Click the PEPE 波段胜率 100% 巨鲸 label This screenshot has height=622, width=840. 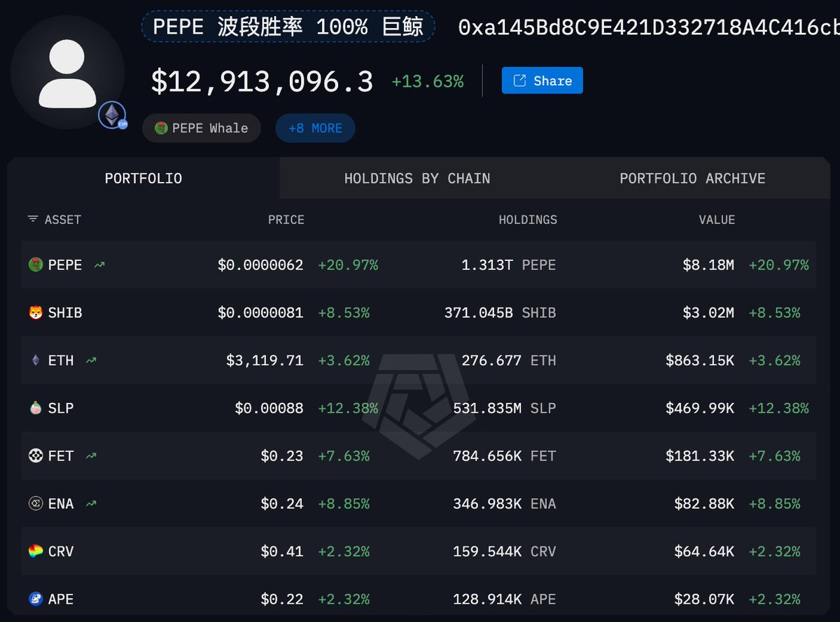[x=288, y=27]
